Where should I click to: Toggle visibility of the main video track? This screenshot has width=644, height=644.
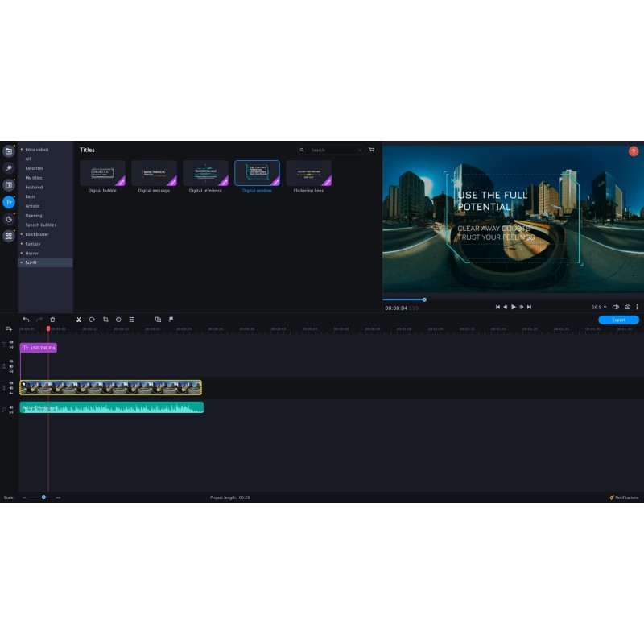11,384
